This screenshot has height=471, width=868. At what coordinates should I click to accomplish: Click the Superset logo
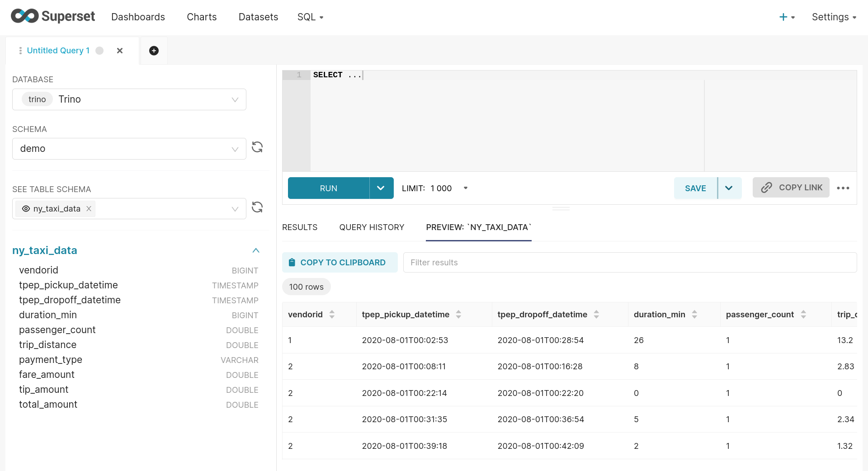(x=52, y=16)
